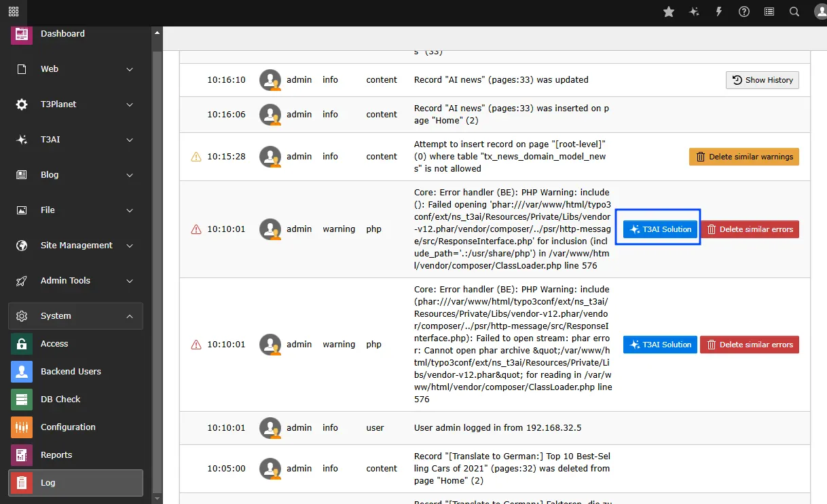Click the Blog newspaper icon
Image resolution: width=827 pixels, height=504 pixels.
pyautogui.click(x=22, y=175)
